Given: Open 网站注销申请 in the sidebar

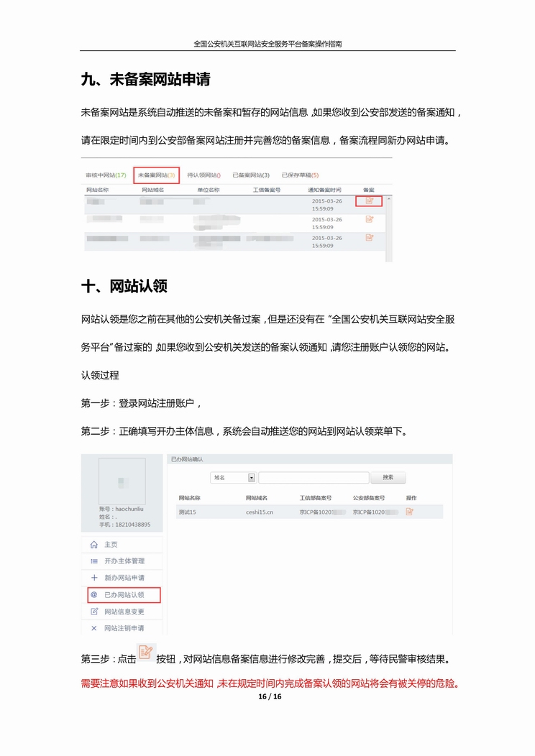Looking at the screenshot, I should (x=124, y=628).
